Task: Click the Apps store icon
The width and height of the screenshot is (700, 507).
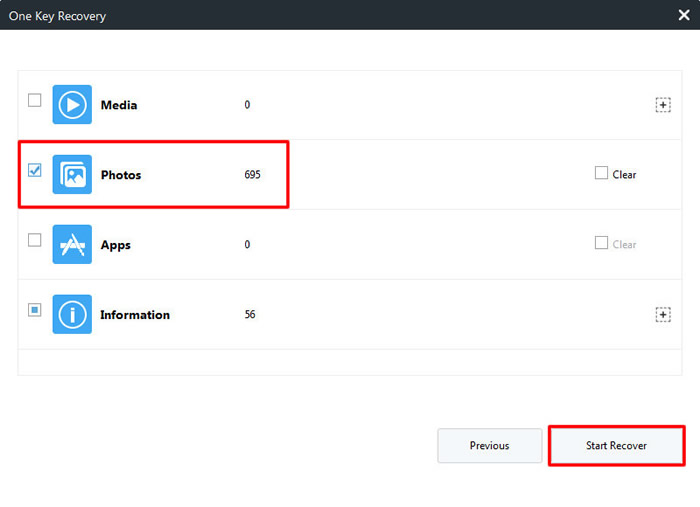Action: (x=72, y=244)
